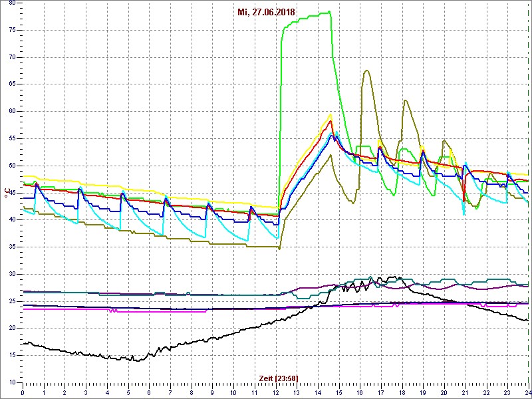Viewport: 532px width, 399px height.
Task: Click the black curve's minimum near hour 5
Action: click(x=137, y=360)
